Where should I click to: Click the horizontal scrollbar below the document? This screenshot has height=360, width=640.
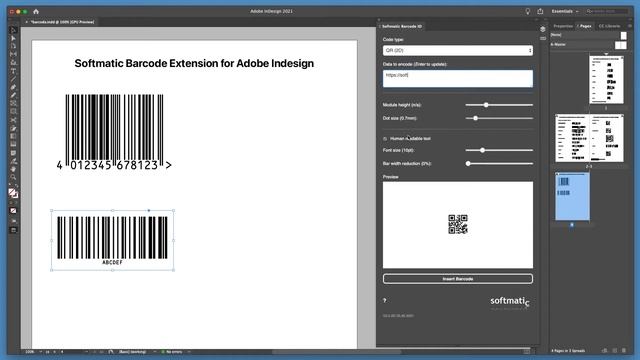(337, 351)
